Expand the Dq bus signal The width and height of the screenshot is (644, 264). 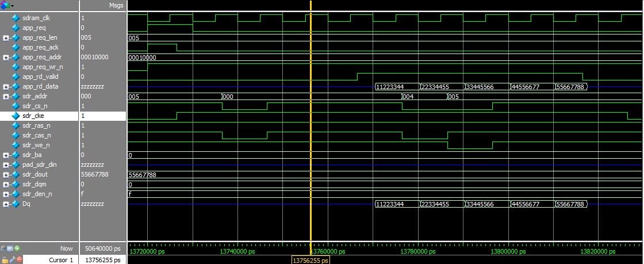[6, 204]
